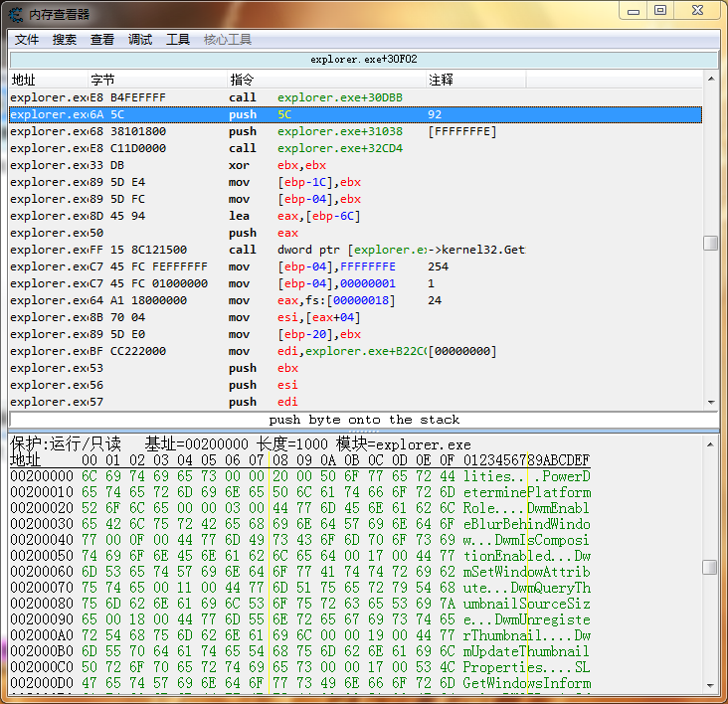Select the push esi row
This screenshot has height=704, width=728.
[x=356, y=385]
